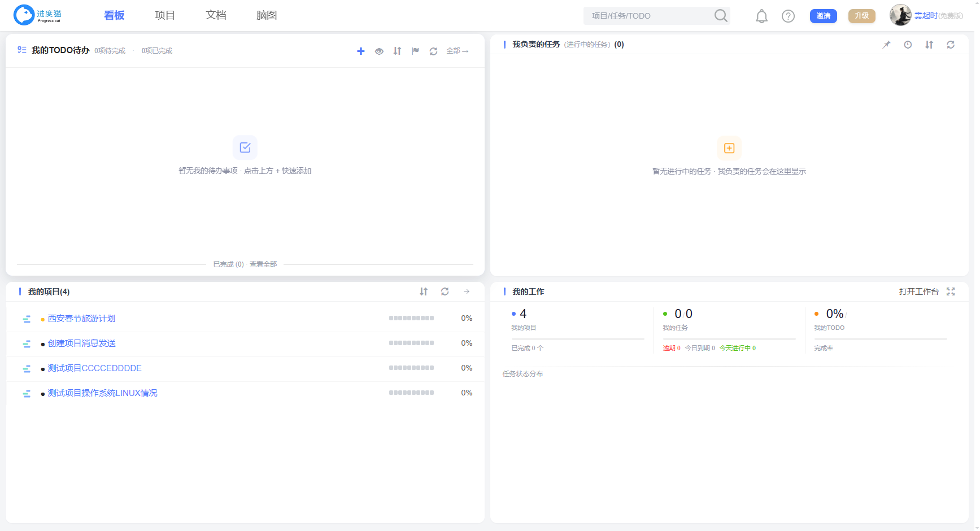Click the 邀请 button
This screenshot has width=980, height=531.
tap(824, 16)
